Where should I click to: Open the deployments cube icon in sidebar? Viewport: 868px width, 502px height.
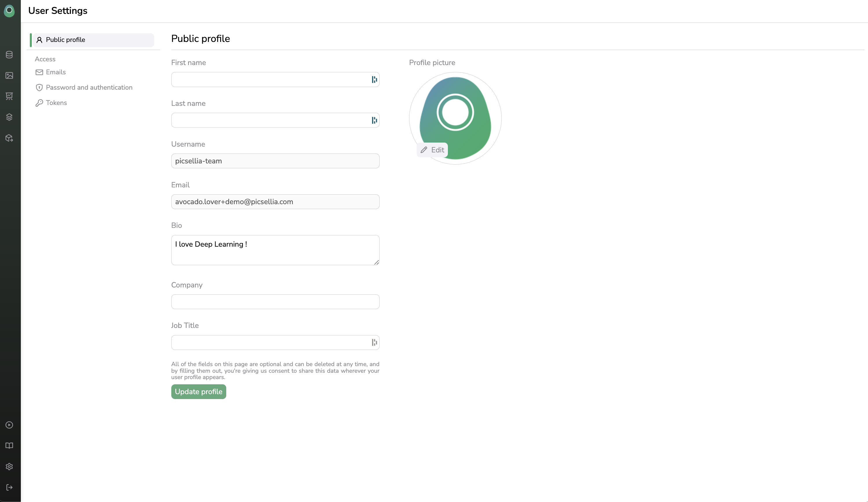pos(9,138)
